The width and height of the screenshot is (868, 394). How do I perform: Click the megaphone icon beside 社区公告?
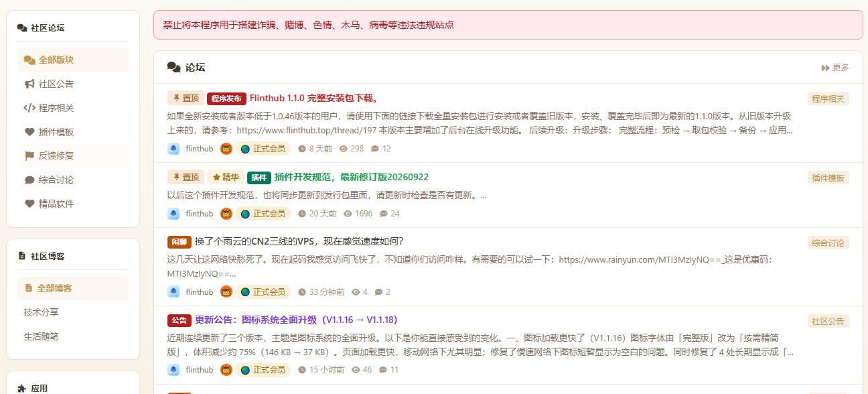click(x=29, y=84)
